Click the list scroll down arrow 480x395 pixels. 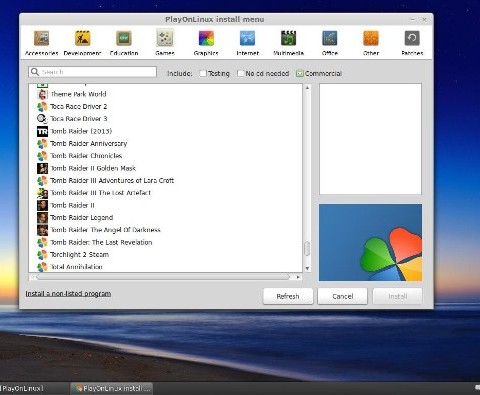307,268
